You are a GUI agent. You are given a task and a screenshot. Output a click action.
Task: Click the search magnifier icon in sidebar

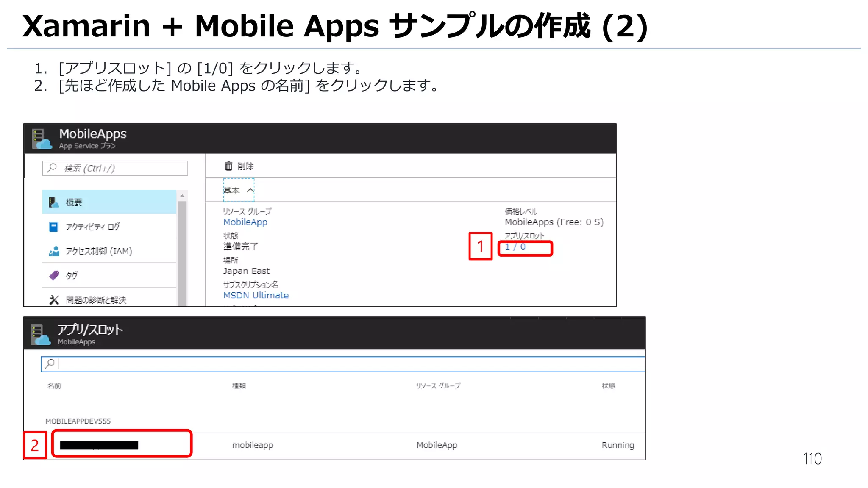52,168
